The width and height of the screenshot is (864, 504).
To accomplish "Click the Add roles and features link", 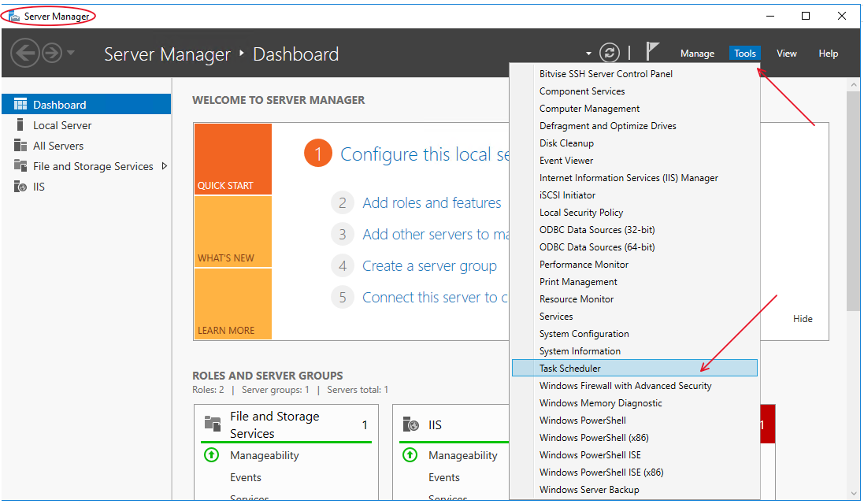I will 432,202.
